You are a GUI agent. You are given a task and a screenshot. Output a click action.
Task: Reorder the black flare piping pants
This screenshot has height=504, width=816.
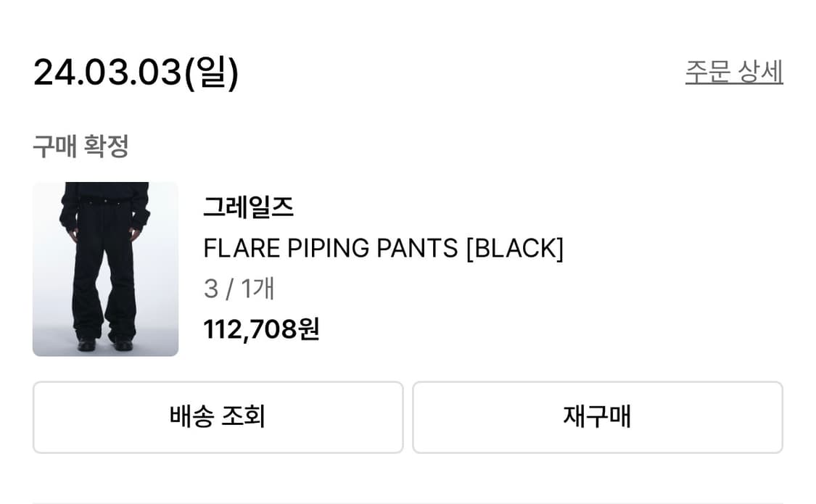coord(597,417)
